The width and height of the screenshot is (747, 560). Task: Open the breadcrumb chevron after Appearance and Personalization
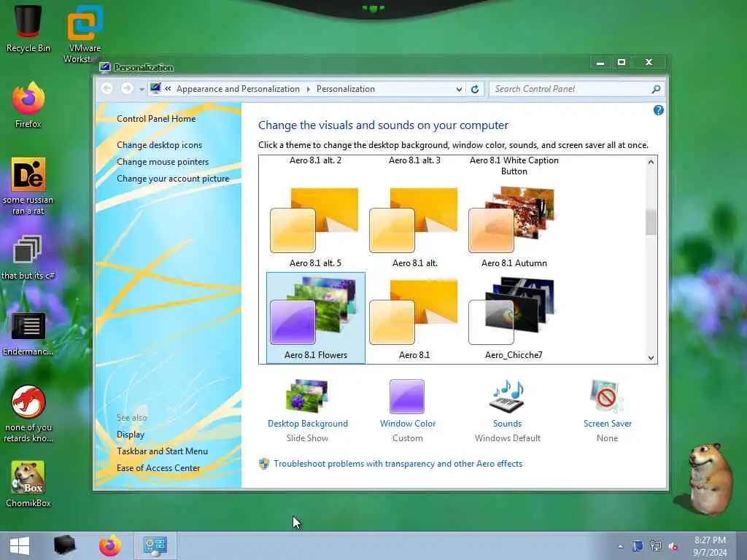[x=309, y=89]
